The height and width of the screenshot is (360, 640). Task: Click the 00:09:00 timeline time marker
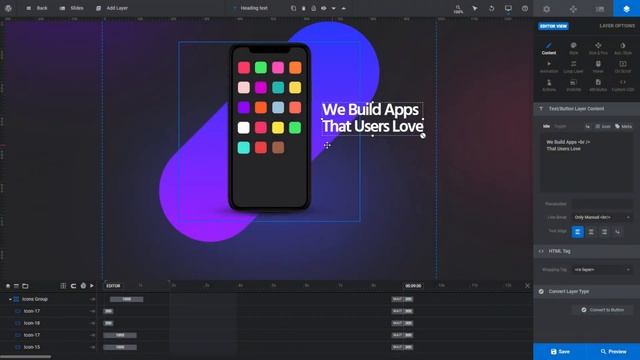tap(413, 286)
